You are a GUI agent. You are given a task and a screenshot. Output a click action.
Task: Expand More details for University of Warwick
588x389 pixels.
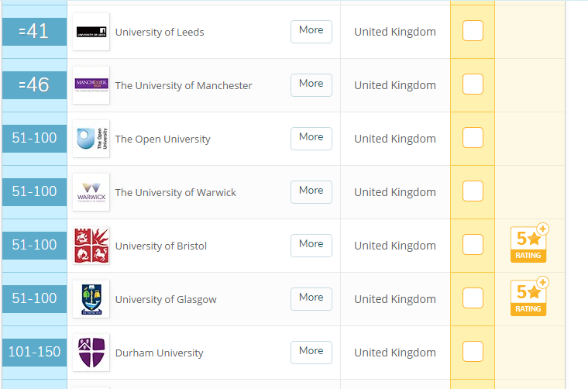coord(311,191)
